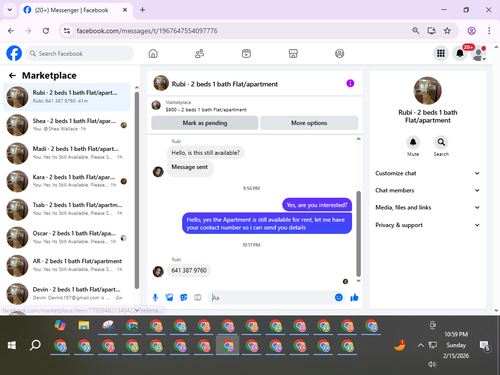Open notifications bell with 20+ badge
This screenshot has width=500, height=375.
point(460,53)
